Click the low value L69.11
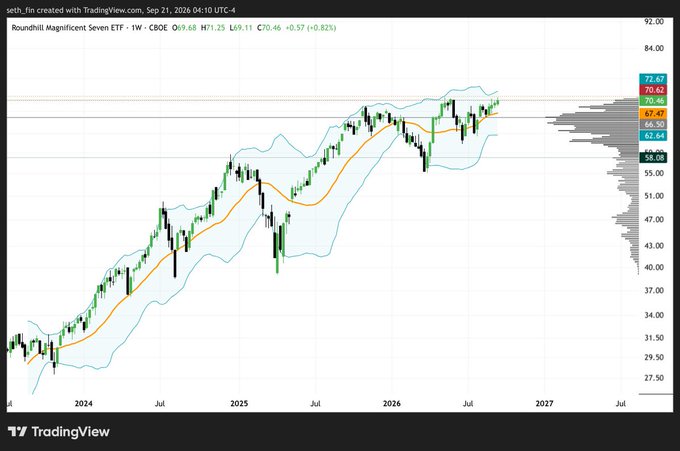This screenshot has height=451, width=680. [241, 28]
